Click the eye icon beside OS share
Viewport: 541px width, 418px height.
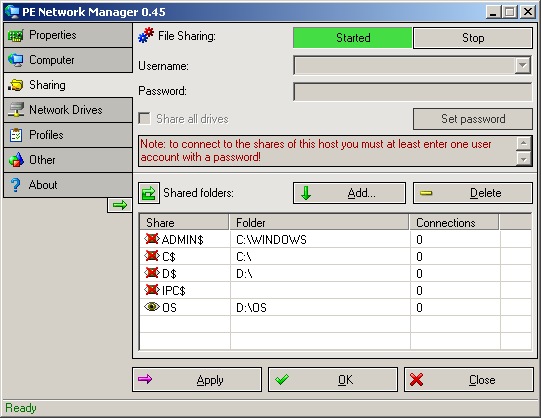click(x=151, y=307)
